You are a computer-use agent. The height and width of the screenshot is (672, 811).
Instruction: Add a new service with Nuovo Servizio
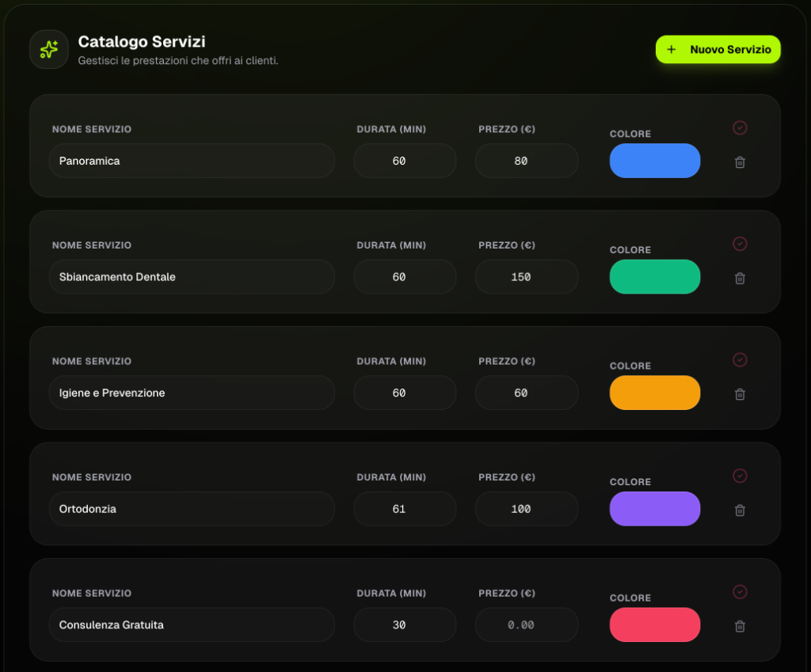(718, 50)
